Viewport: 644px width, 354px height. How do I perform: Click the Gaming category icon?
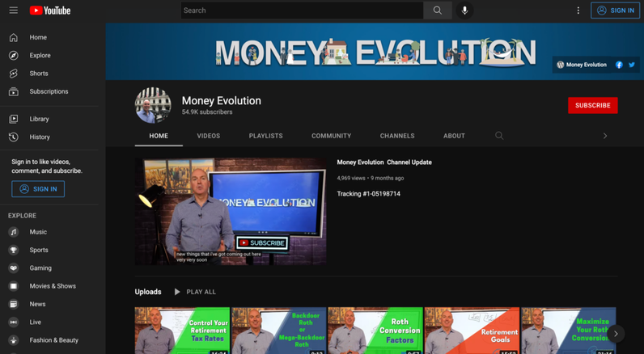tap(14, 268)
